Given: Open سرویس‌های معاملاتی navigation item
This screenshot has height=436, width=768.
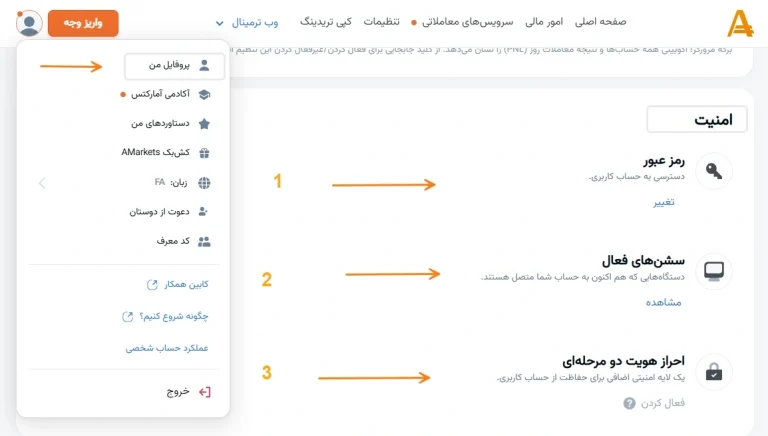Looking at the screenshot, I should pos(467,22).
